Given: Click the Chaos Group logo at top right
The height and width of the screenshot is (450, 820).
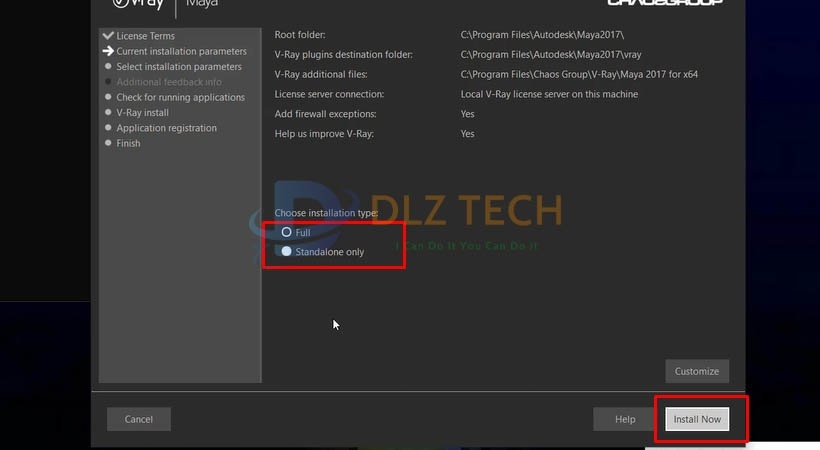Looking at the screenshot, I should pos(663,3).
